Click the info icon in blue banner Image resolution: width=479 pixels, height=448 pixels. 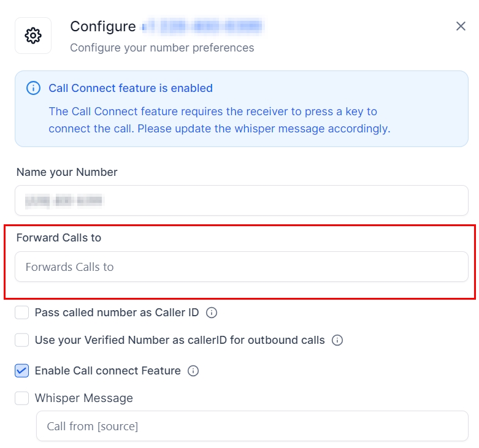(33, 88)
